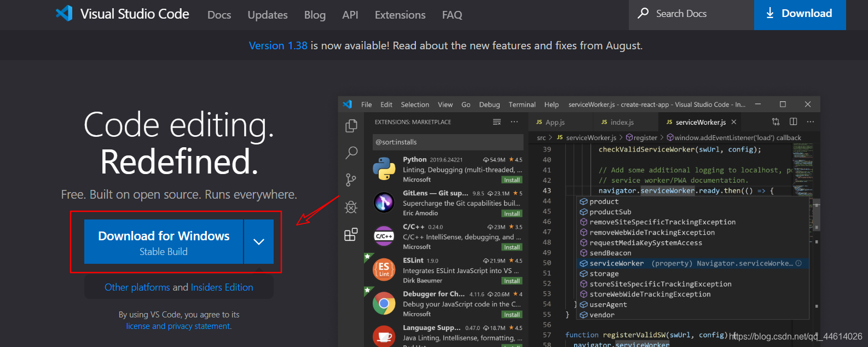Screen dimensions: 868x347
Task: Open the API navigation item
Action: point(350,15)
